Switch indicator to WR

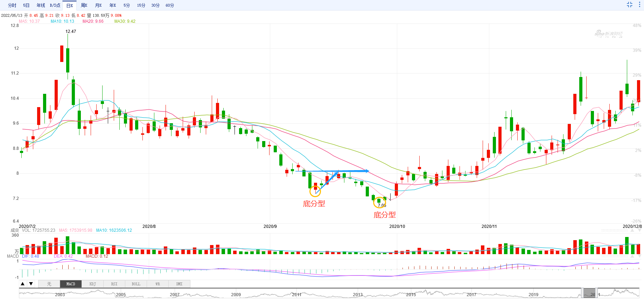coord(157,284)
